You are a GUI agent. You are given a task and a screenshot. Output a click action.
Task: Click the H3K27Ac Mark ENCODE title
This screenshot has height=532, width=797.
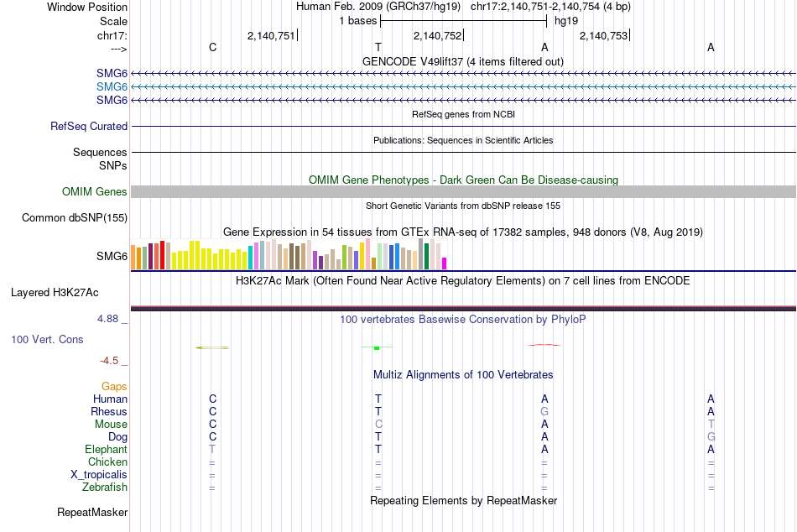point(463,281)
